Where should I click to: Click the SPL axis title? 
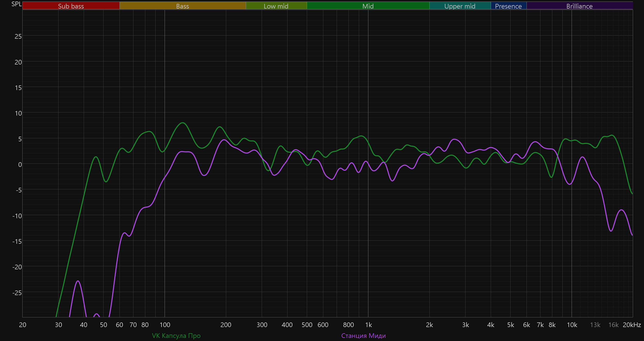tap(16, 4)
